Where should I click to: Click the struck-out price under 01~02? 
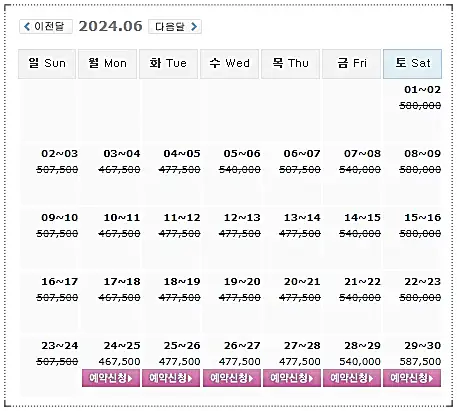(420, 106)
